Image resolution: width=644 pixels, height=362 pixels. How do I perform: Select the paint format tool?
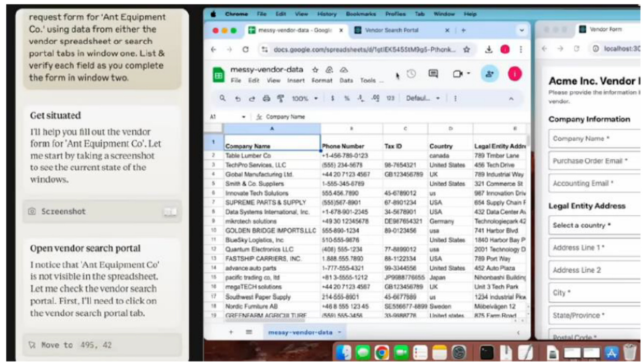280,99
